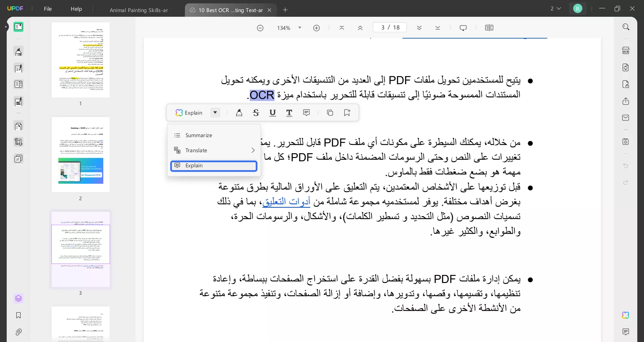Open the أدوات التعليق hyperlink
This screenshot has width=644, height=342.
click(286, 201)
